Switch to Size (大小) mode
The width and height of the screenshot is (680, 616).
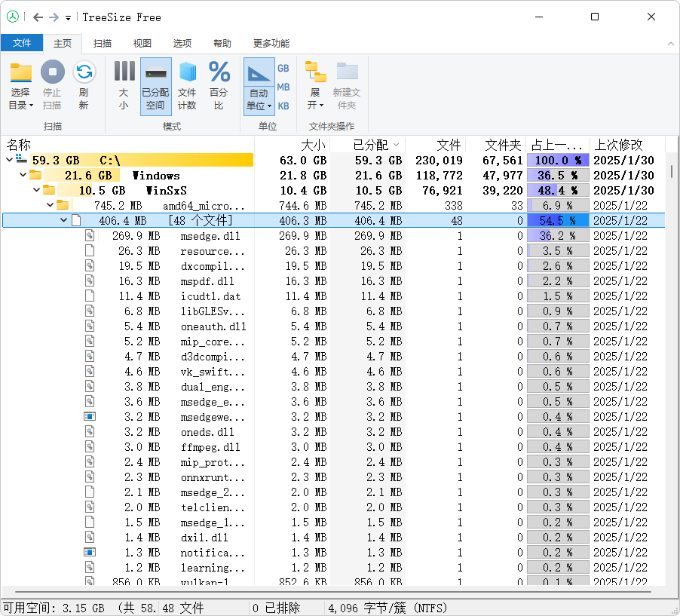coord(124,86)
